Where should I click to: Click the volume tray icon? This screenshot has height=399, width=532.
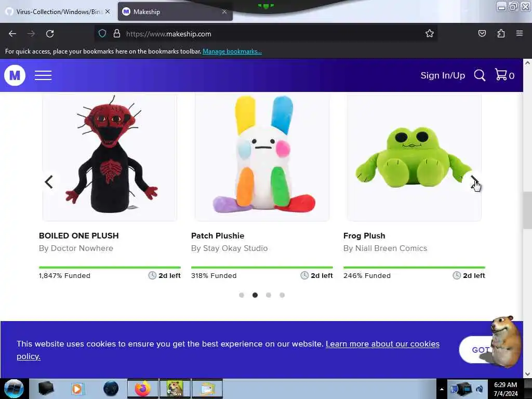[480, 389]
